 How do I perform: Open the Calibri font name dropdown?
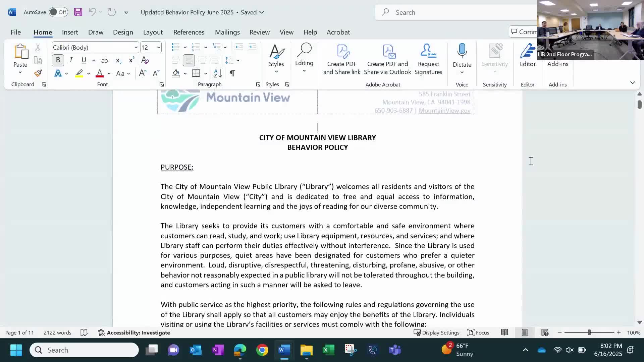[136, 48]
